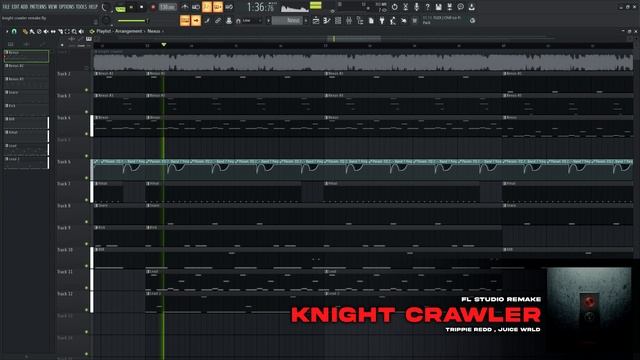The width and height of the screenshot is (640, 360).
Task: Toggle the highlighted loop record icon
Action: (218, 7)
